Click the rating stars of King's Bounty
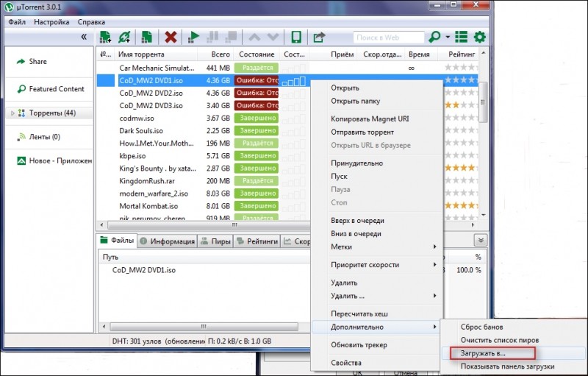This screenshot has width=588, height=376. tap(461, 168)
